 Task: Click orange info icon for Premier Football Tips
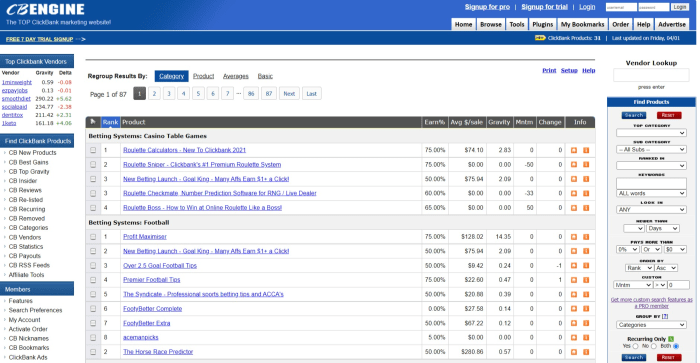tap(586, 280)
